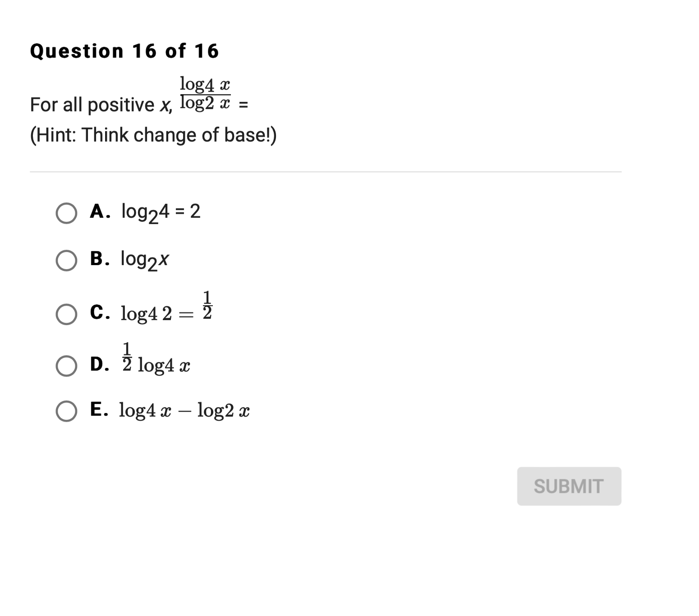Click option A label log2 4 = 2
This screenshot has width=699, height=616.
coord(160,213)
